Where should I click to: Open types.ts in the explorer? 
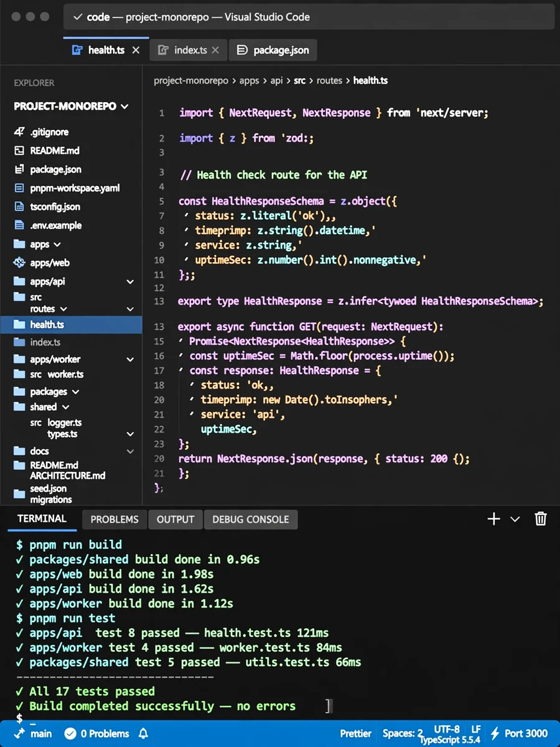pyautogui.click(x=62, y=434)
